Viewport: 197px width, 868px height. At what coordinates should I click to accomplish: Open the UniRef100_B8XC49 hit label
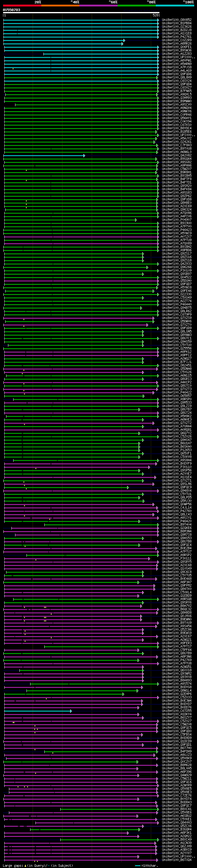(177, 840)
